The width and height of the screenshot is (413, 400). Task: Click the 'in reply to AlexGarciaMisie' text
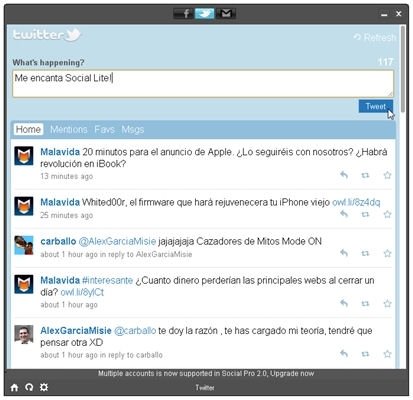[x=146, y=254]
